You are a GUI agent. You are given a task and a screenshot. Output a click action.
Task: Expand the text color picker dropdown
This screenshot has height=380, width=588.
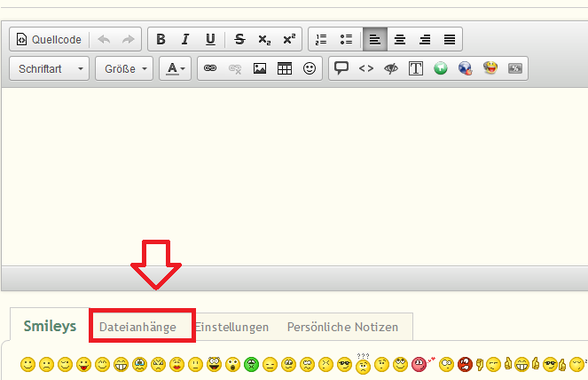tap(175, 68)
